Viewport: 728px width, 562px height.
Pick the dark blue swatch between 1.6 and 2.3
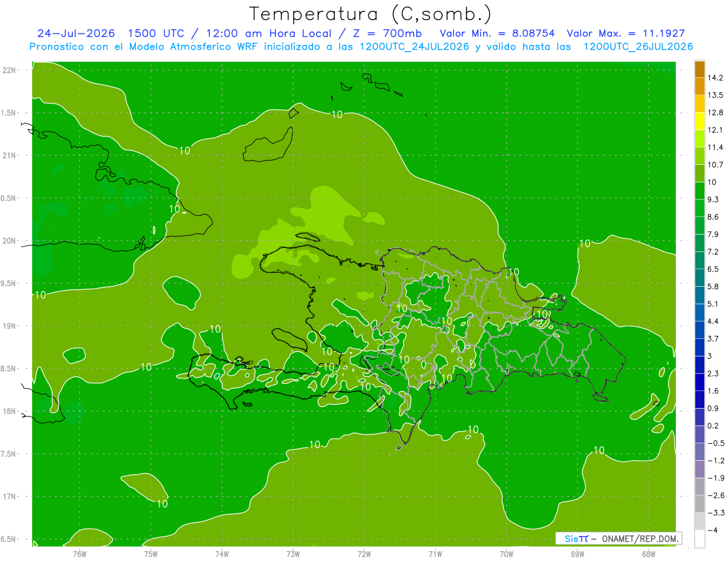click(699, 382)
